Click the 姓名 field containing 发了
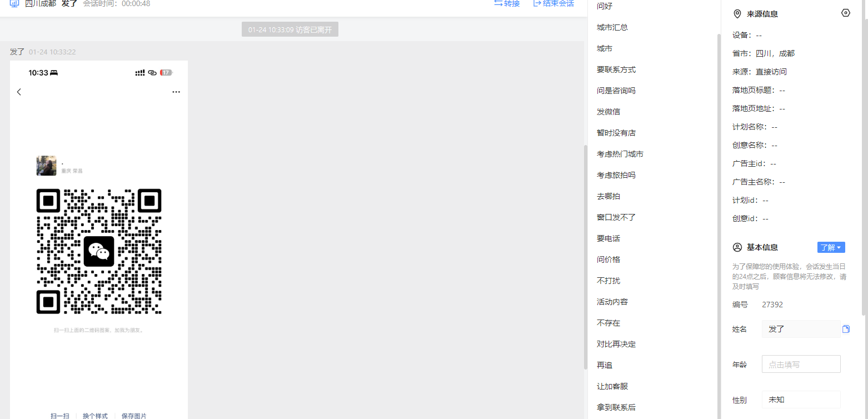The width and height of the screenshot is (868, 419). click(x=801, y=329)
